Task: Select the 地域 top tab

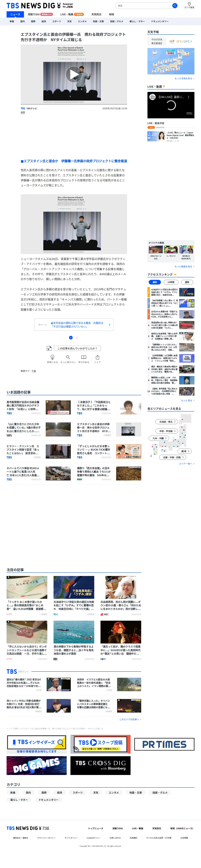Action: 111,15
